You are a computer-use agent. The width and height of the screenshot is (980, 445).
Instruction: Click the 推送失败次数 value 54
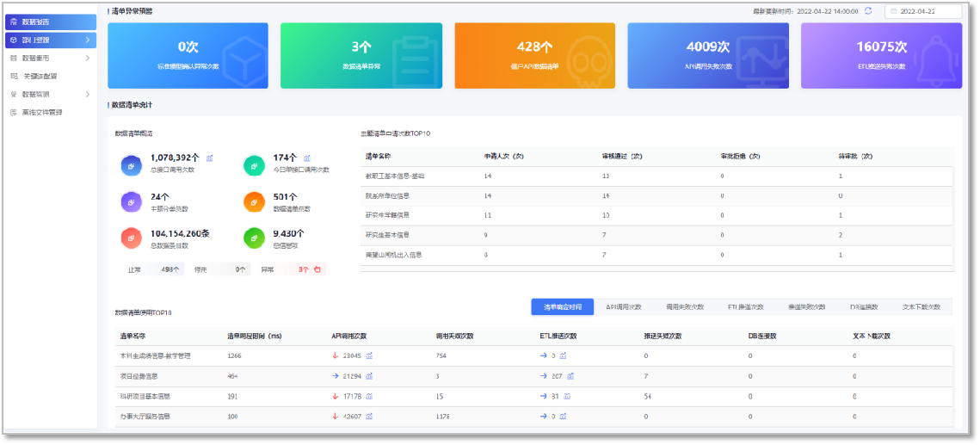coord(648,396)
